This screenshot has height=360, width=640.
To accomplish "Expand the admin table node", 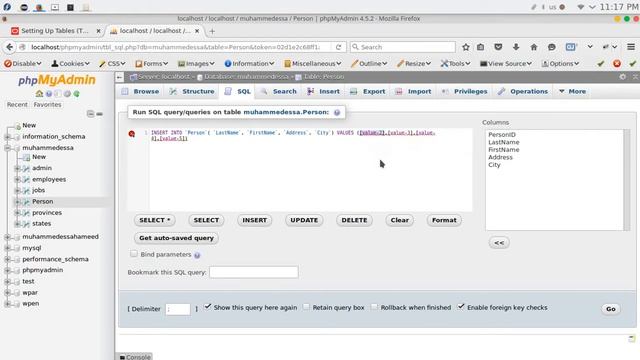I will point(17,168).
